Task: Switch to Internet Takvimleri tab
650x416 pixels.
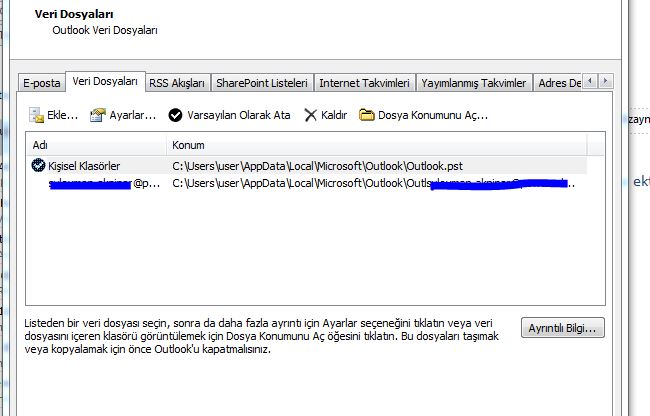Action: [x=364, y=83]
